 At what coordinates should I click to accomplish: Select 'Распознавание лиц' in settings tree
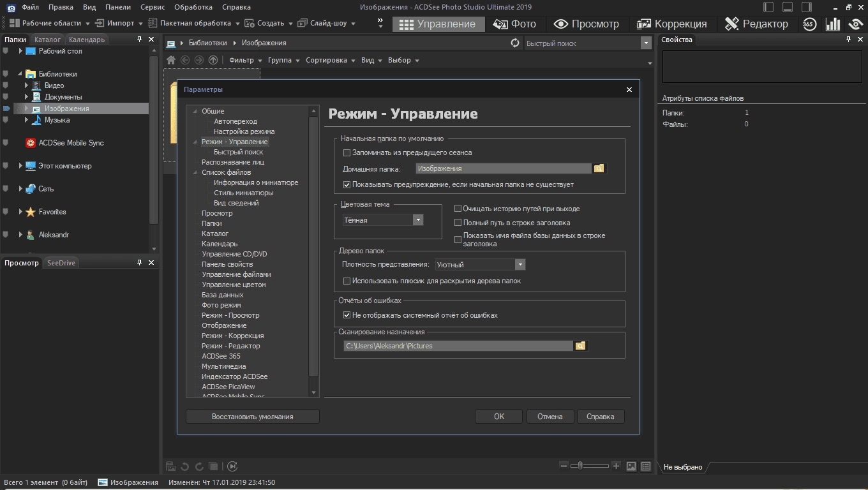click(233, 162)
